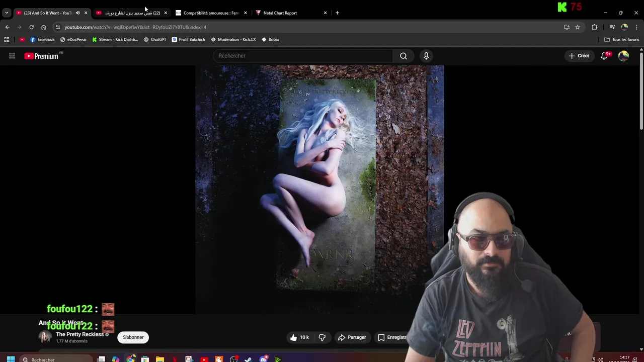View site information icon in address bar
Screen dimensions: 644x362
58,27
